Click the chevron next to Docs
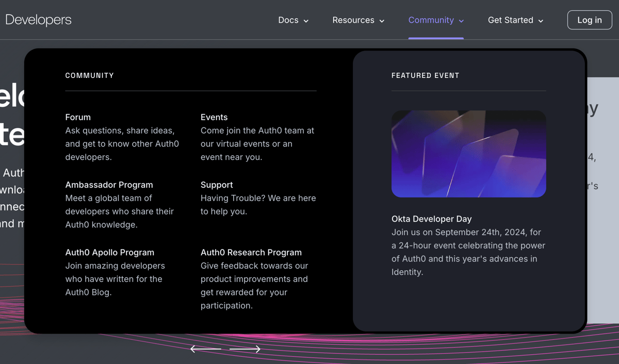This screenshot has height=364, width=619. [x=306, y=21]
